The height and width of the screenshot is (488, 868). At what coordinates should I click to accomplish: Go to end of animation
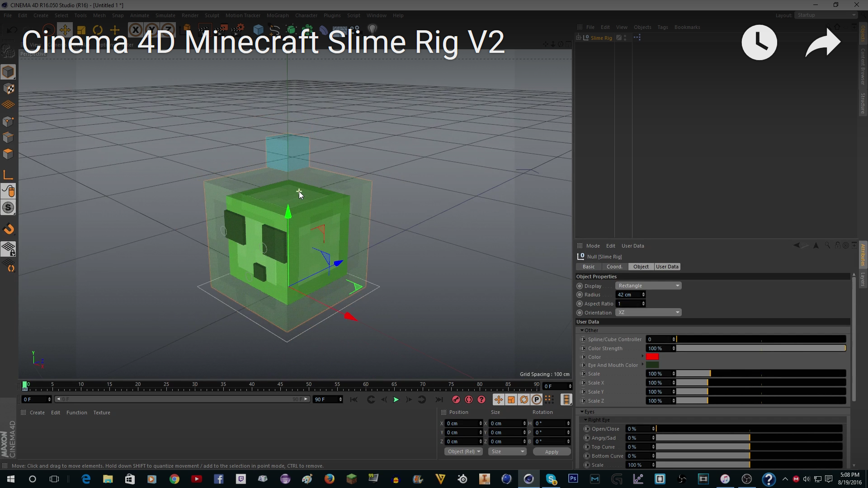[439, 399]
